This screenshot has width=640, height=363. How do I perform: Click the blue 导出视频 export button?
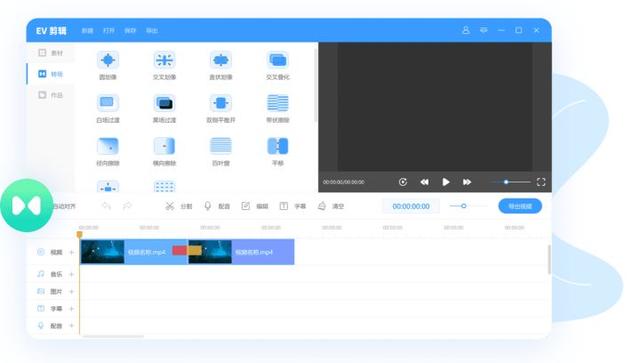(520, 206)
